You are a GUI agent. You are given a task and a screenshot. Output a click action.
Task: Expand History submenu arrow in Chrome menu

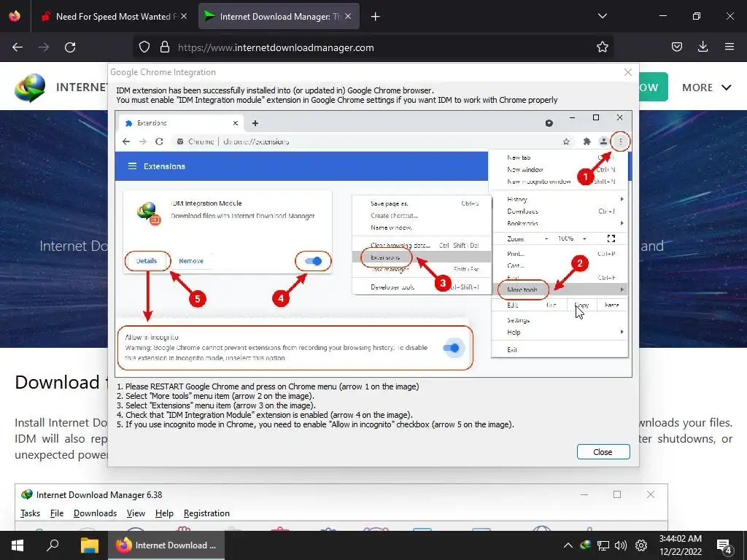tap(622, 199)
